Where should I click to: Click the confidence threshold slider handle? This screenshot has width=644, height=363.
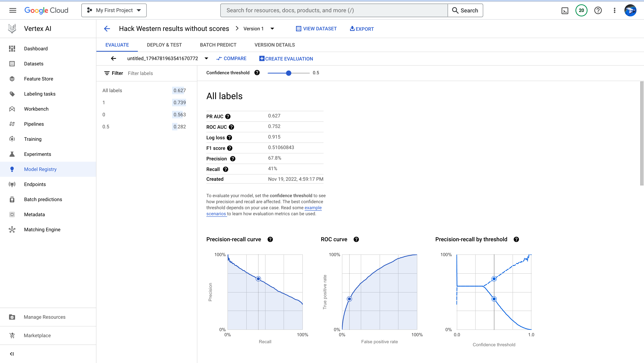(288, 73)
